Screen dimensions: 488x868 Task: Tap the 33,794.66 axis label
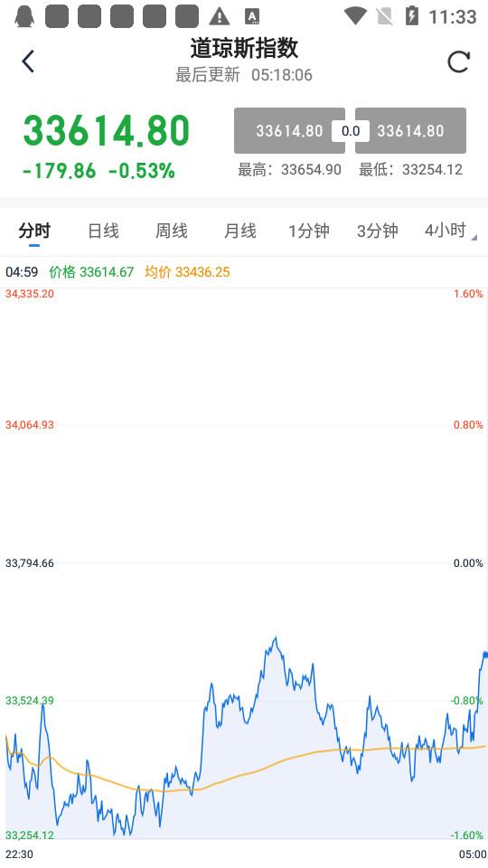click(30, 563)
